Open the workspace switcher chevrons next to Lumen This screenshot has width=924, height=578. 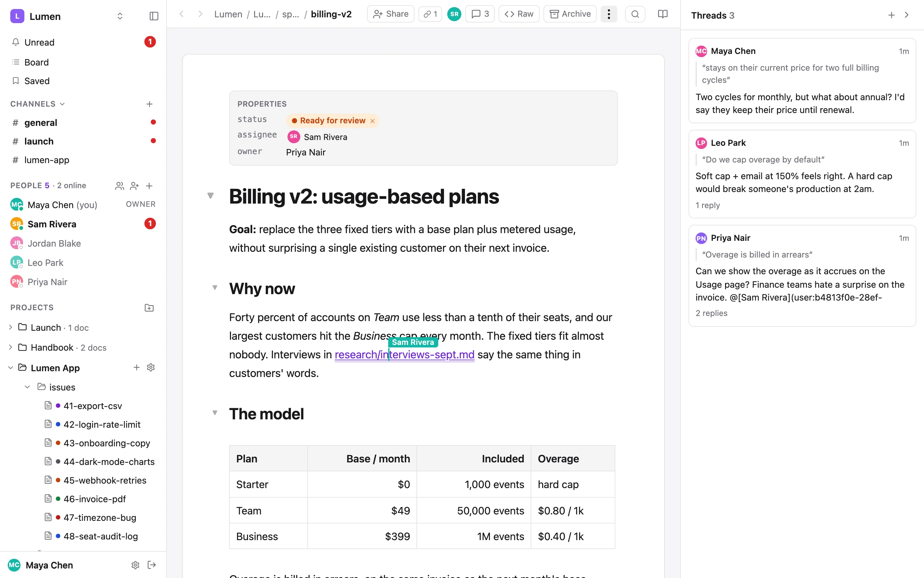point(120,16)
